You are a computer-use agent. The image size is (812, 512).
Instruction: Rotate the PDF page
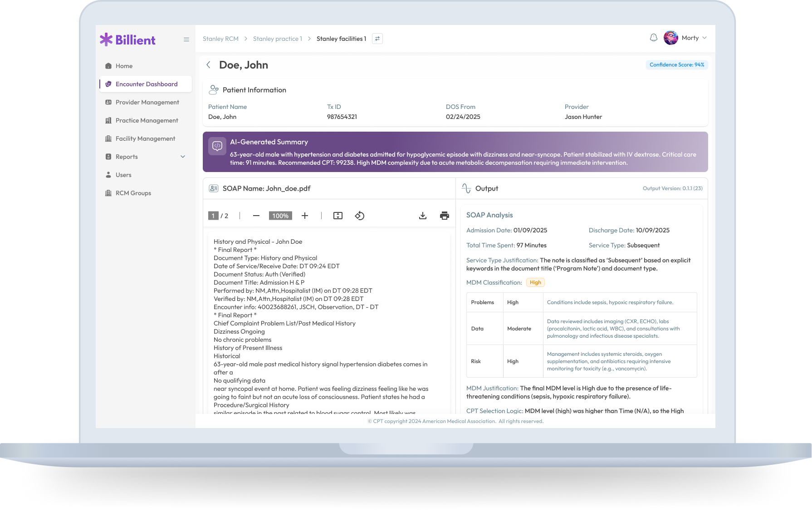click(359, 216)
